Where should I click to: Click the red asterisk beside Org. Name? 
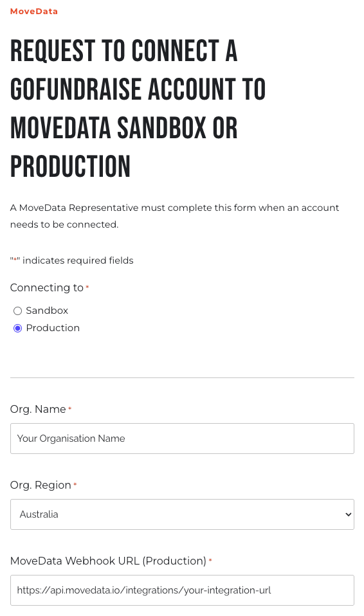[70, 408]
